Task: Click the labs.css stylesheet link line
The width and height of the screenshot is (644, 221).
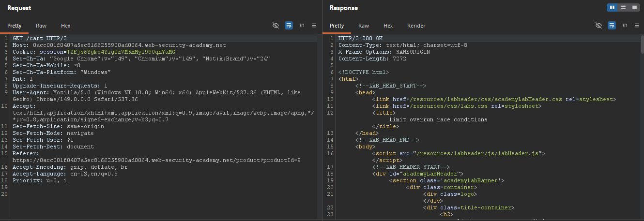Action: point(457,106)
